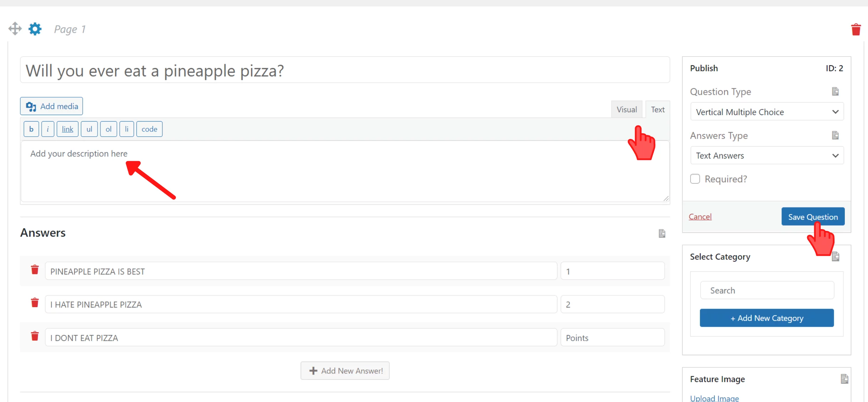Expand the Vertical Multiple Choice dropdown

pos(767,112)
